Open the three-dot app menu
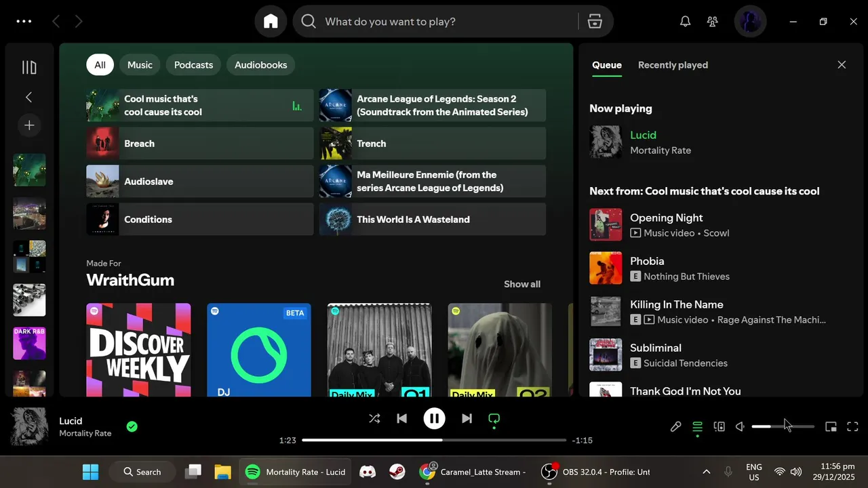This screenshot has height=488, width=868. 24,22
